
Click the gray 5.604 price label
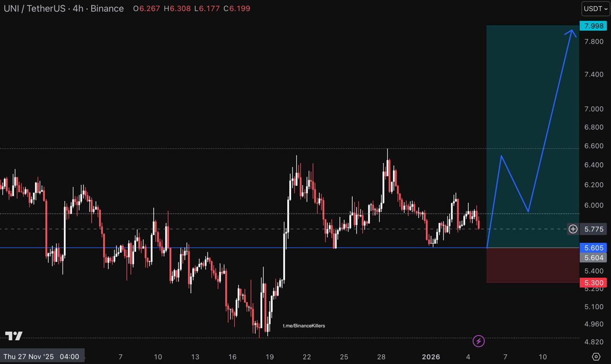(x=593, y=258)
